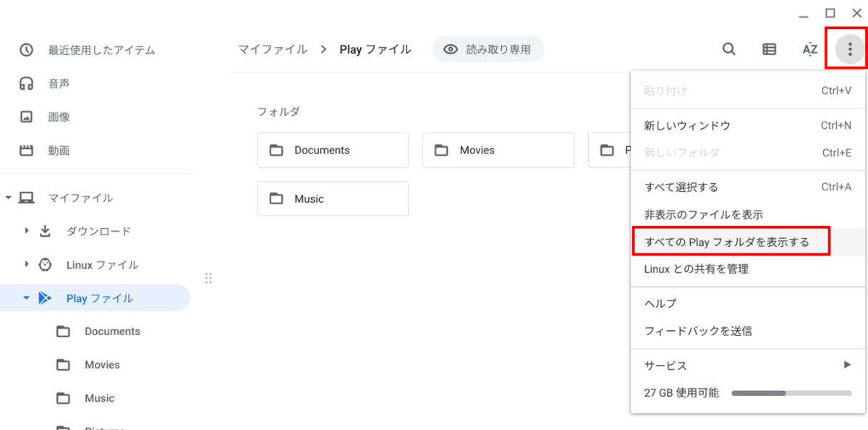Click the Play store icon in sidebar
Viewport: 868px width, 430px height.
click(45, 298)
